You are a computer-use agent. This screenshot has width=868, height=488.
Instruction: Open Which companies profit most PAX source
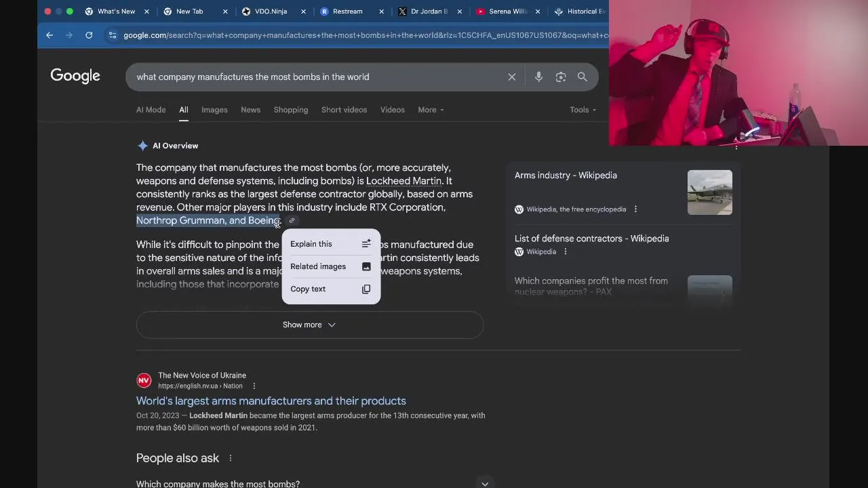click(591, 286)
